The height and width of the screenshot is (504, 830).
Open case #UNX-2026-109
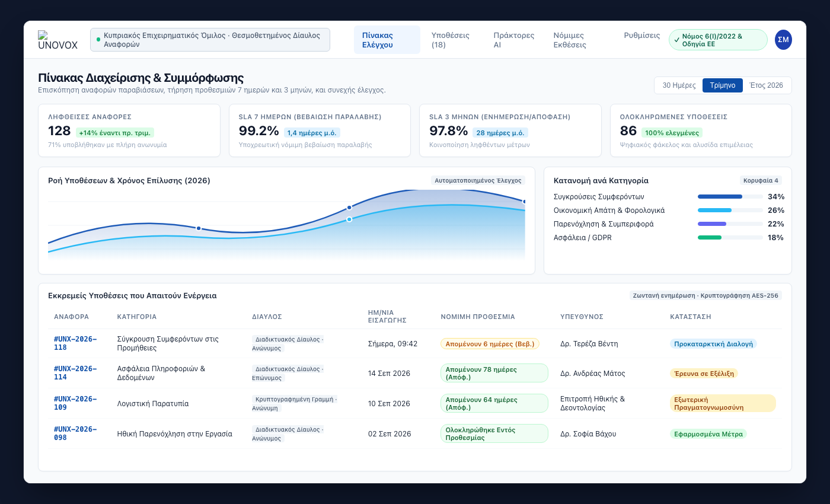[x=75, y=403]
